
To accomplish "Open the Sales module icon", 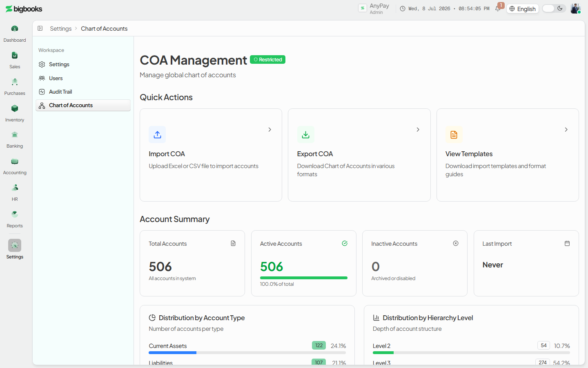I will pyautogui.click(x=15, y=55).
